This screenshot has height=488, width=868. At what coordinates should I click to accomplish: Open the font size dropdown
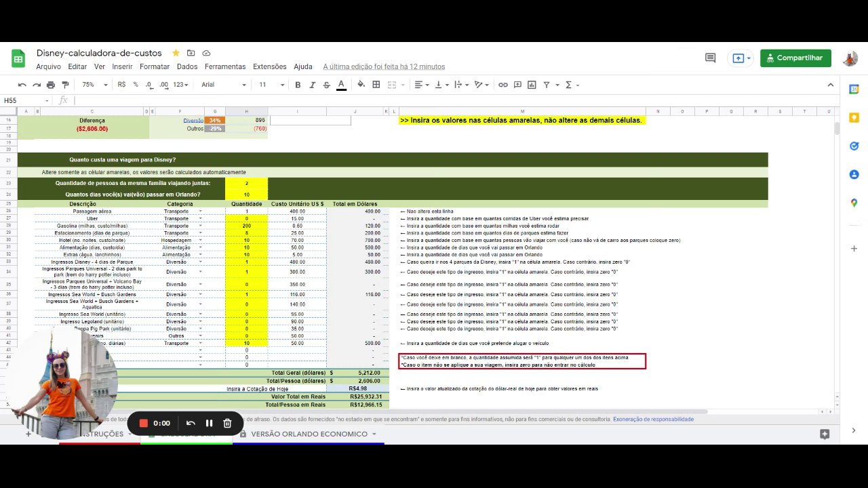pyautogui.click(x=271, y=85)
